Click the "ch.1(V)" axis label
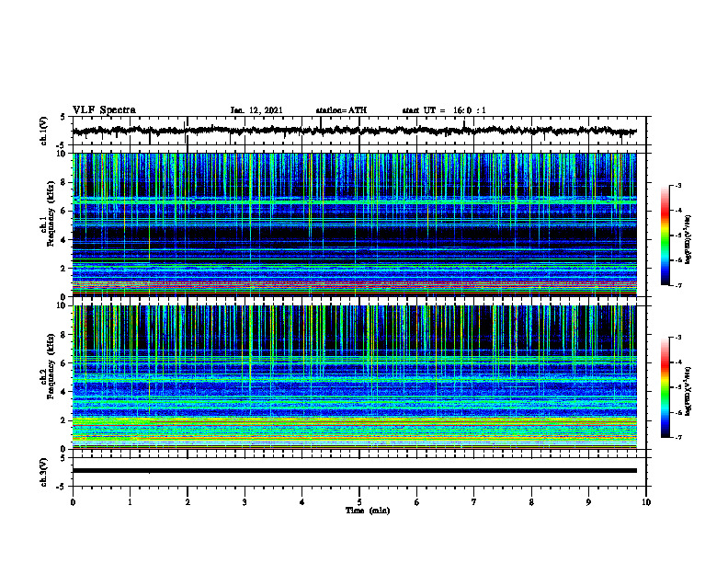Viewport: 728px width, 563px height. pos(44,131)
